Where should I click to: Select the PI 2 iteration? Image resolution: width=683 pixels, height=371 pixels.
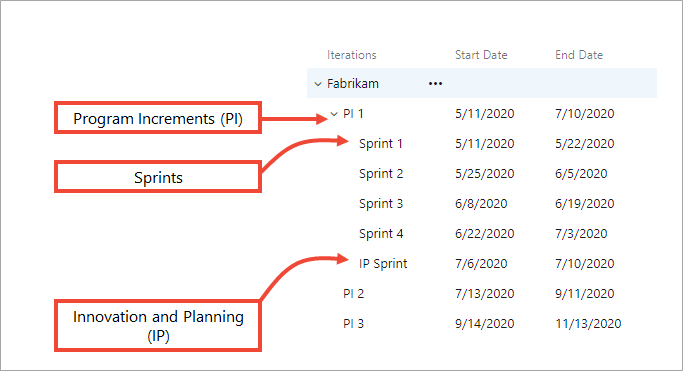353,293
